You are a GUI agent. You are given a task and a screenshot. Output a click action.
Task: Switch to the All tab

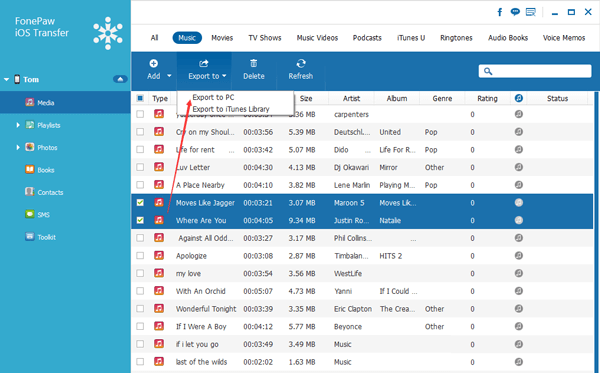pyautogui.click(x=154, y=37)
